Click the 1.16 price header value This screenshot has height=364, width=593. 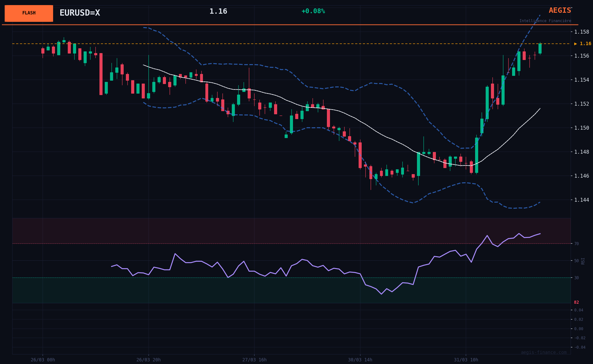tap(218, 11)
